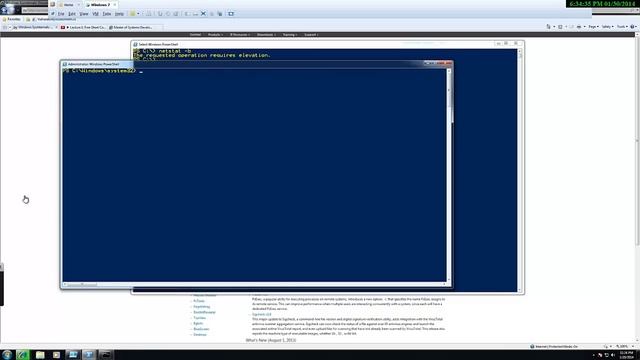Image resolution: width=640 pixels, height=360 pixels.
Task: Open the Windows Start button
Action: [x=7, y=355]
